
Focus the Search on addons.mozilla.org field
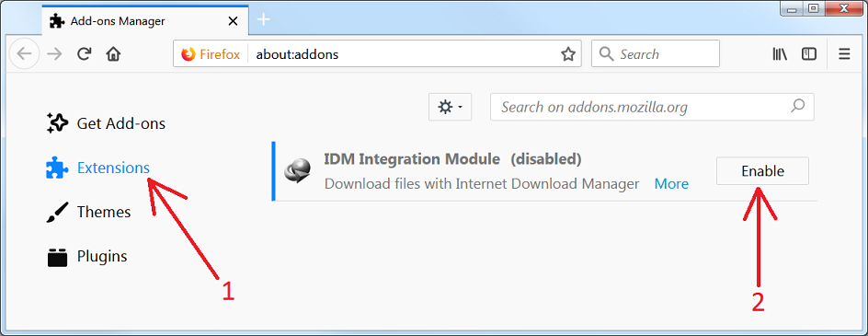[652, 107]
